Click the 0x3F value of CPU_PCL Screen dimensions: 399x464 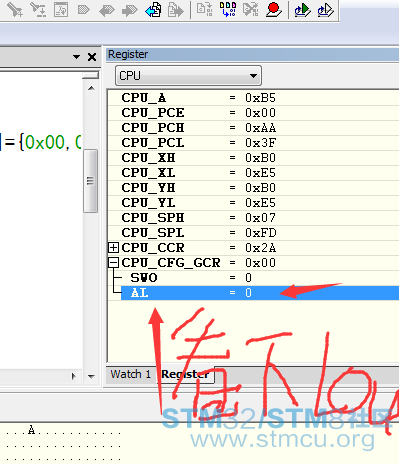pyautogui.click(x=260, y=143)
